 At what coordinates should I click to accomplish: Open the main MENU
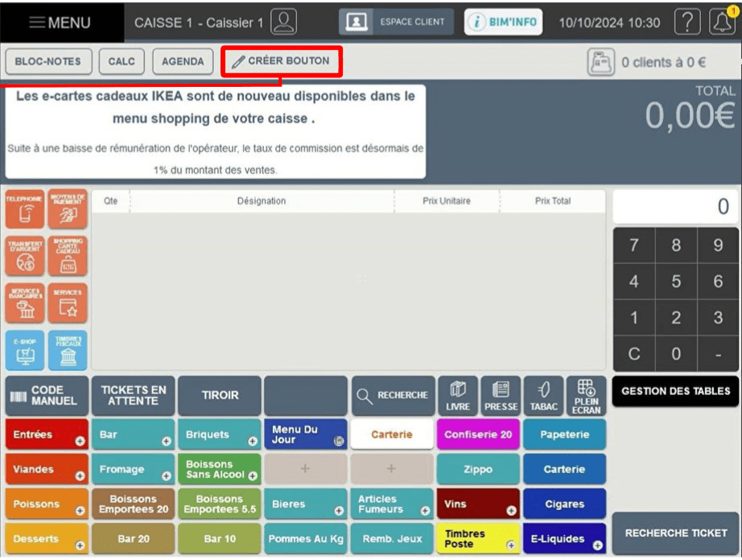(x=60, y=23)
